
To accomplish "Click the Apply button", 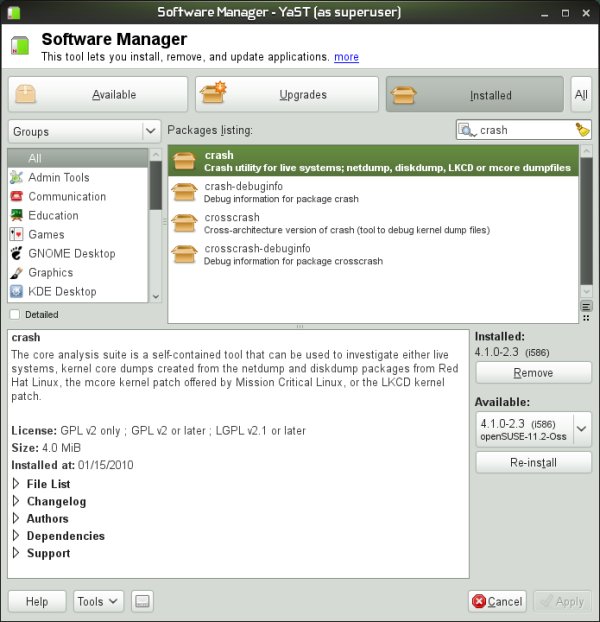I will pyautogui.click(x=562, y=601).
